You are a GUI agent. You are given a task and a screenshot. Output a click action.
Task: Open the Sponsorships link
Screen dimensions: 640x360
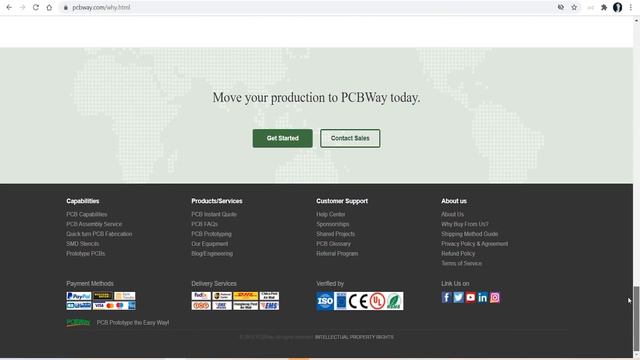(333, 224)
